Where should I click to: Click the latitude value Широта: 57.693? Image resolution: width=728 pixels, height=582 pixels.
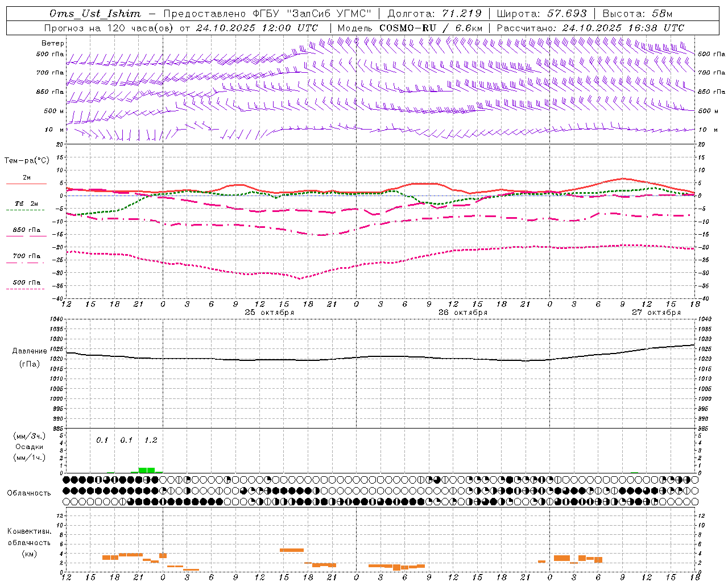click(x=542, y=14)
